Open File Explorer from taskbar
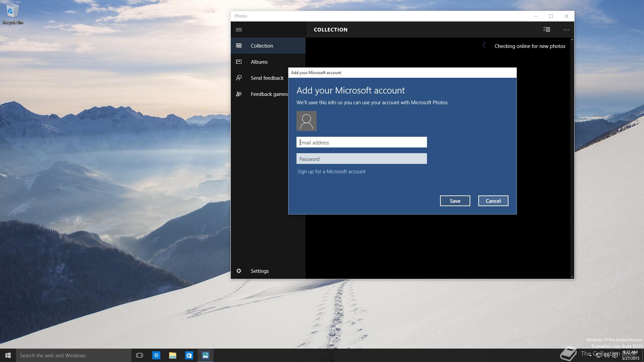This screenshot has width=644, height=362. (x=173, y=355)
